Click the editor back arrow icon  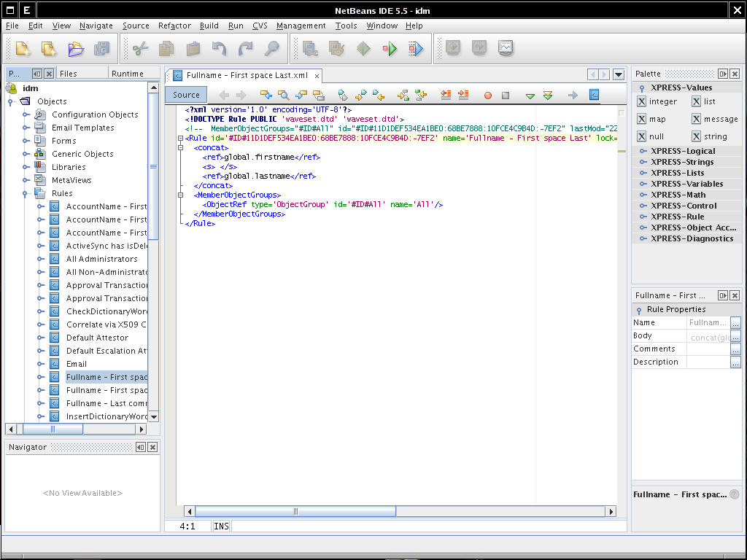[224, 95]
